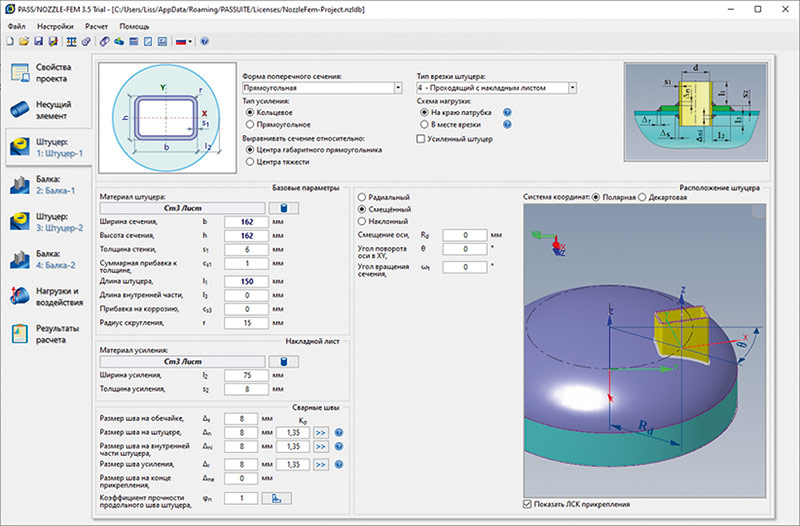Image resolution: width=800 pixels, height=526 pixels.
Task: Open help via the toolbar question mark icon
Action: tap(205, 42)
